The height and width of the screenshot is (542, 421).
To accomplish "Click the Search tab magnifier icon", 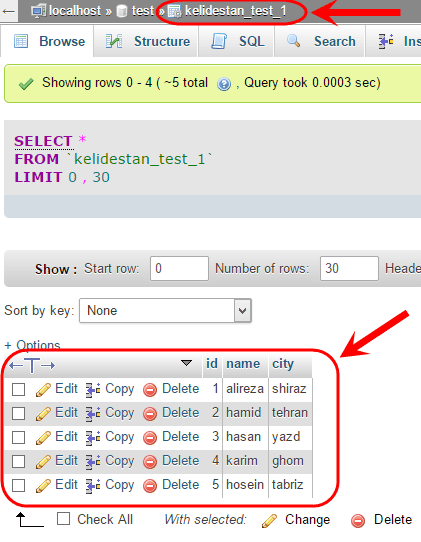I will 293,41.
